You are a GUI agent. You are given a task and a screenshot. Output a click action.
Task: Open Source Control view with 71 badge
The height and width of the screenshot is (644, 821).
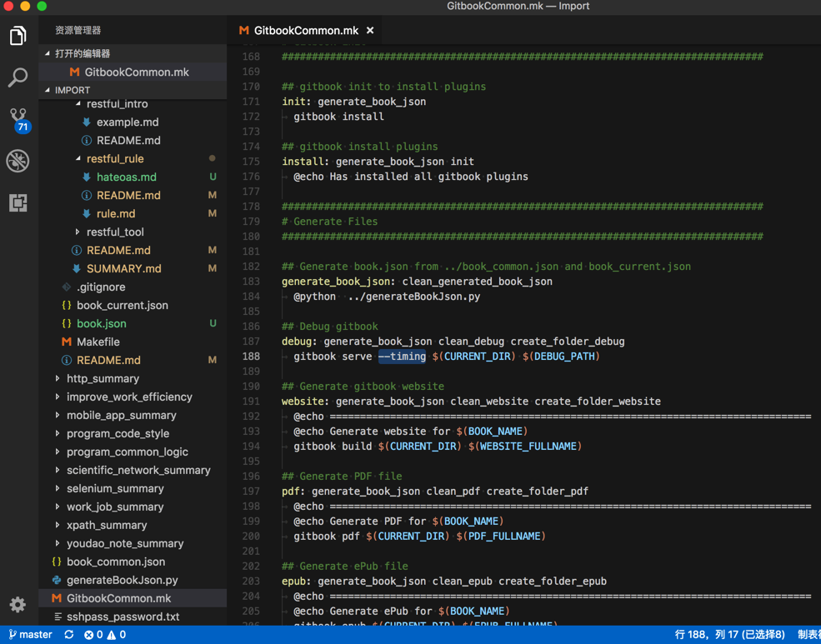point(18,118)
